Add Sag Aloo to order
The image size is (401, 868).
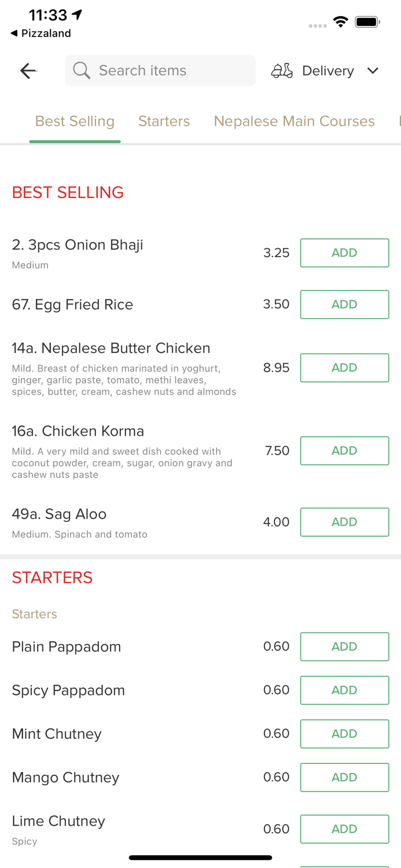point(344,522)
